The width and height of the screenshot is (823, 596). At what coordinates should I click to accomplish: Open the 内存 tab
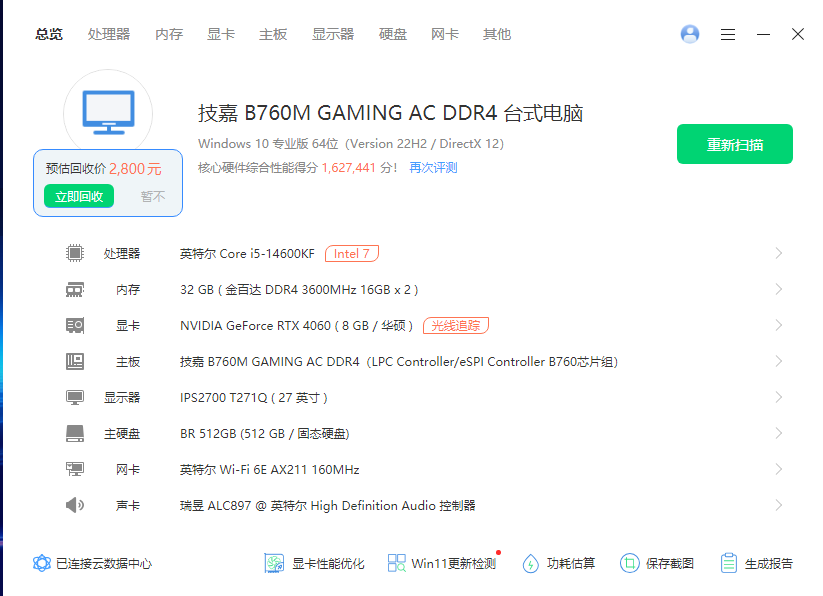(x=169, y=35)
